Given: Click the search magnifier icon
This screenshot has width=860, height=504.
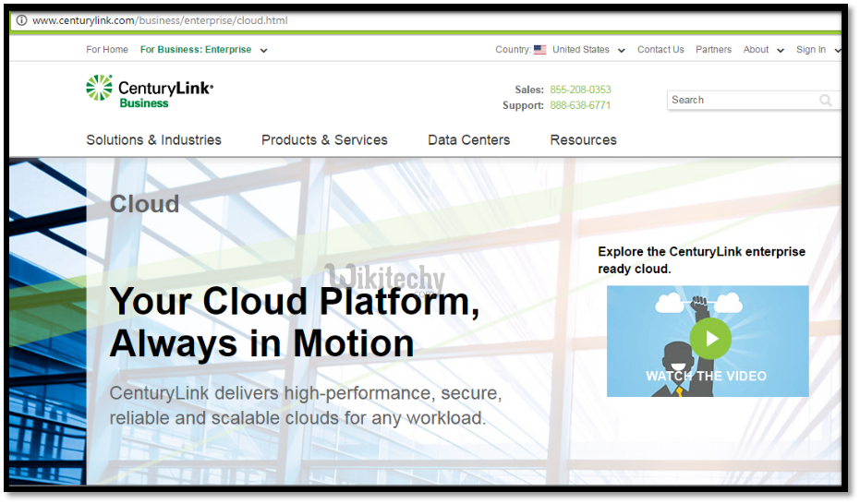Looking at the screenshot, I should click(826, 101).
